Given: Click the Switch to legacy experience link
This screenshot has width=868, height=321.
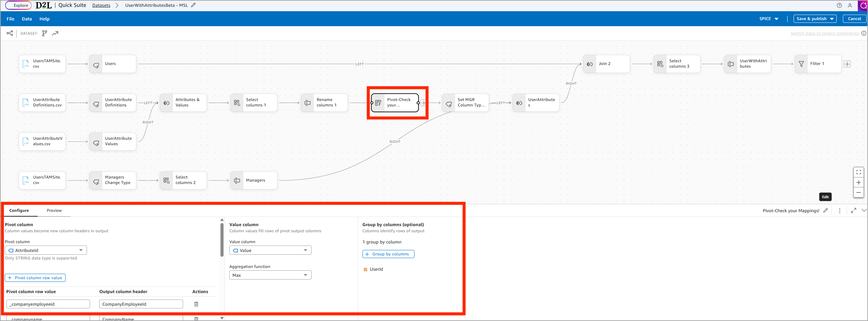Looking at the screenshot, I should coord(825,33).
